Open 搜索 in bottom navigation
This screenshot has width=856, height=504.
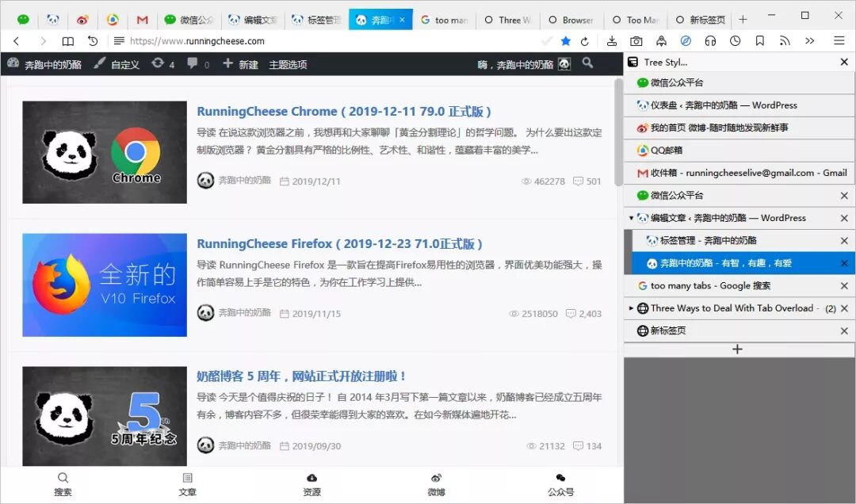(x=63, y=484)
